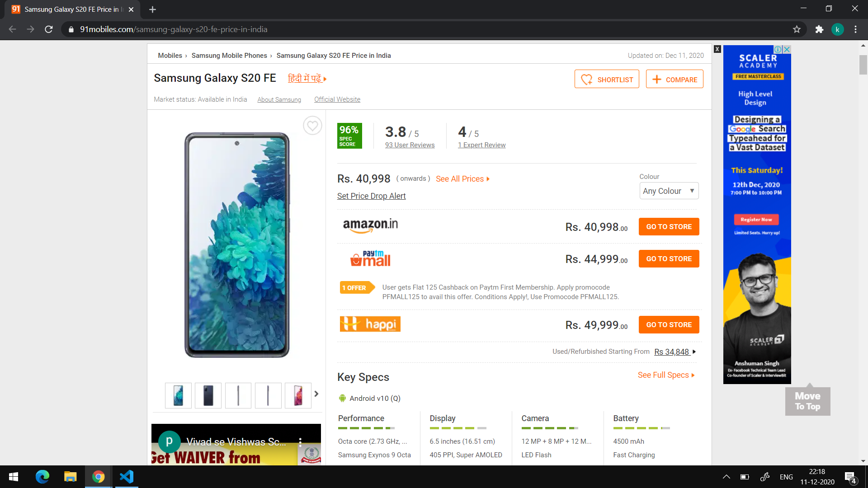The width and height of the screenshot is (868, 488).
Task: Open the Set Price Drop Alert link
Action: point(371,196)
